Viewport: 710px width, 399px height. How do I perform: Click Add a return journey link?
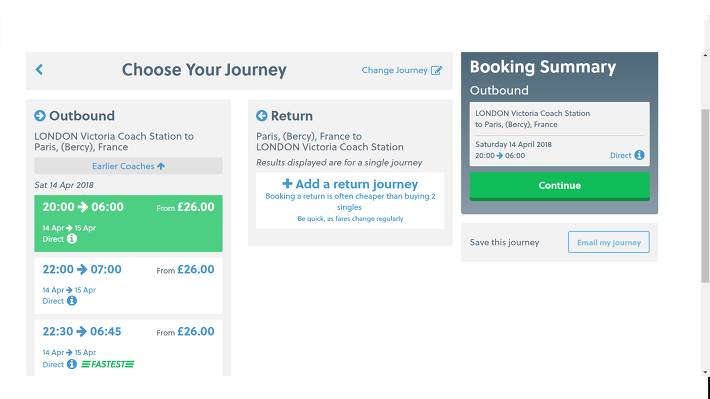pyautogui.click(x=350, y=184)
